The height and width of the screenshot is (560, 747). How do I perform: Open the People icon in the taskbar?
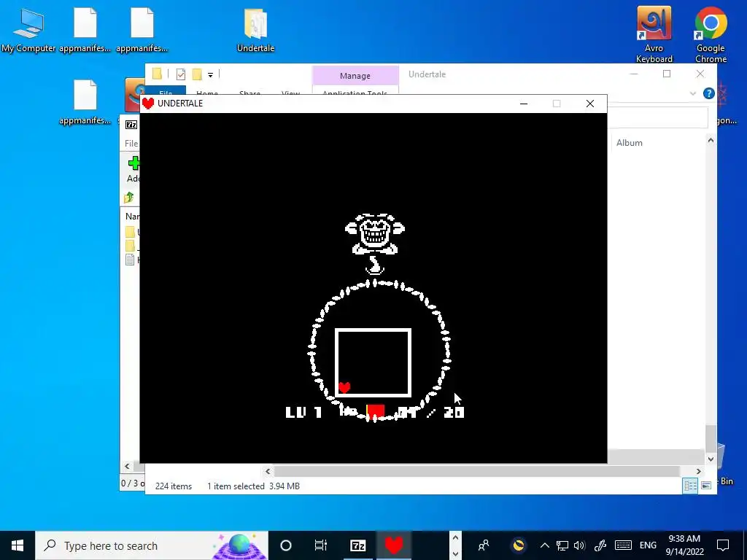[x=484, y=545]
